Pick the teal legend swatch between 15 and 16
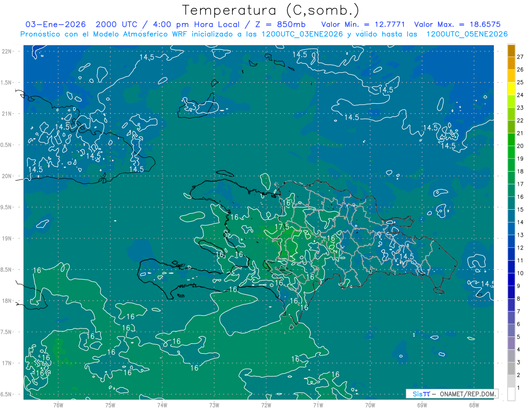Viewport: 532px width, 411px height. (x=511, y=203)
